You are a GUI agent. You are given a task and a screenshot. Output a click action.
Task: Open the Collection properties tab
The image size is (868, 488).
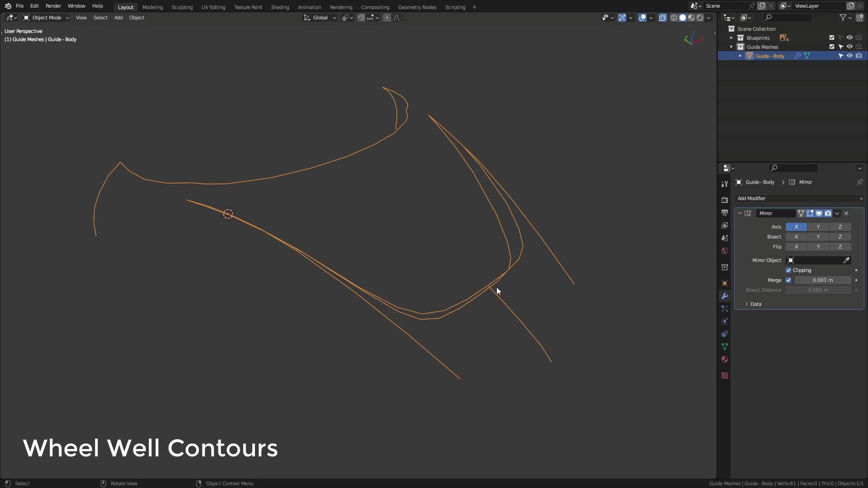pos(725,267)
